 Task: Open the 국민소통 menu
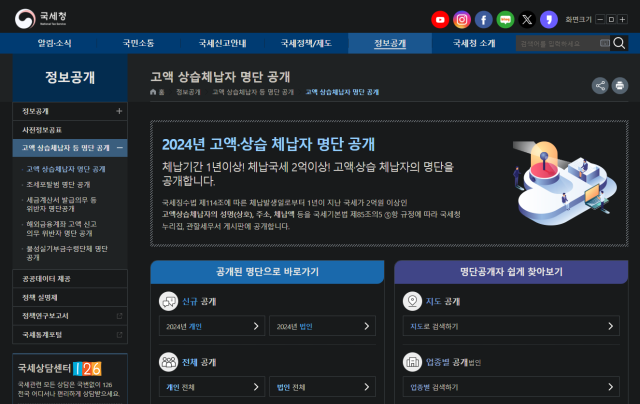(x=138, y=43)
